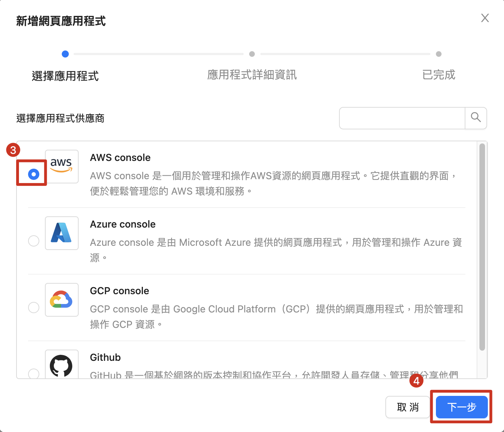Click the Github octocat logo icon
This screenshot has height=432, width=504.
(x=61, y=365)
